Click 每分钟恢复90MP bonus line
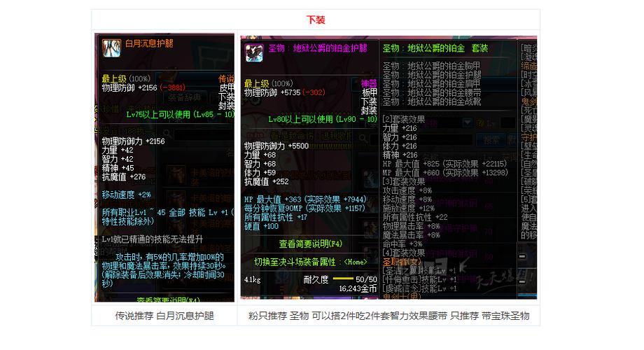 coord(304,209)
